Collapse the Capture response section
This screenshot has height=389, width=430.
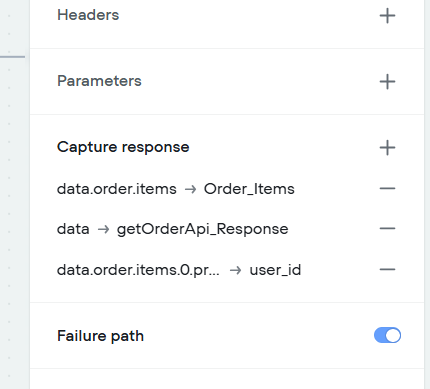(x=123, y=147)
